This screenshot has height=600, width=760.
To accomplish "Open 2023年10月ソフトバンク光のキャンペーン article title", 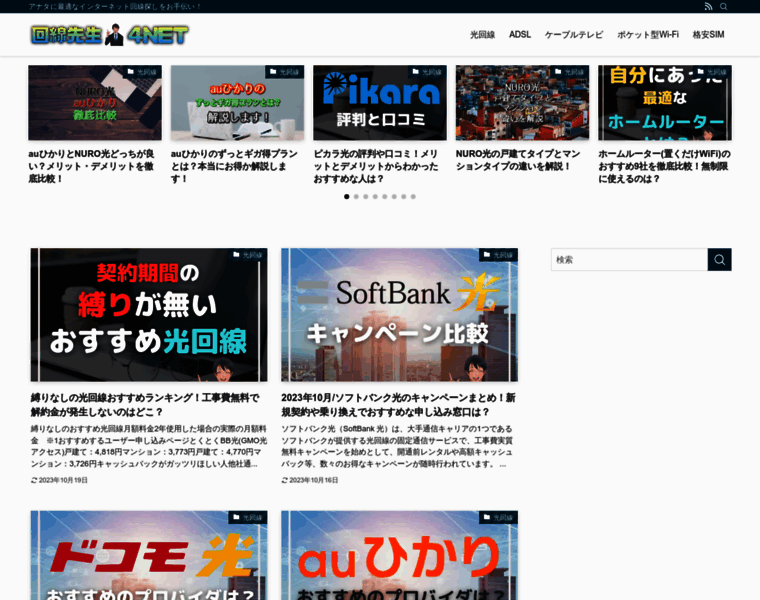I will point(398,405).
